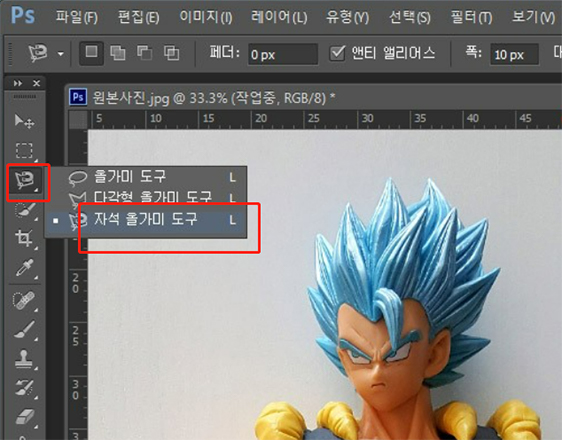Image resolution: width=562 pixels, height=440 pixels.
Task: Click the Magnetic Lasso tool in toolbox
Action: pyautogui.click(x=24, y=180)
